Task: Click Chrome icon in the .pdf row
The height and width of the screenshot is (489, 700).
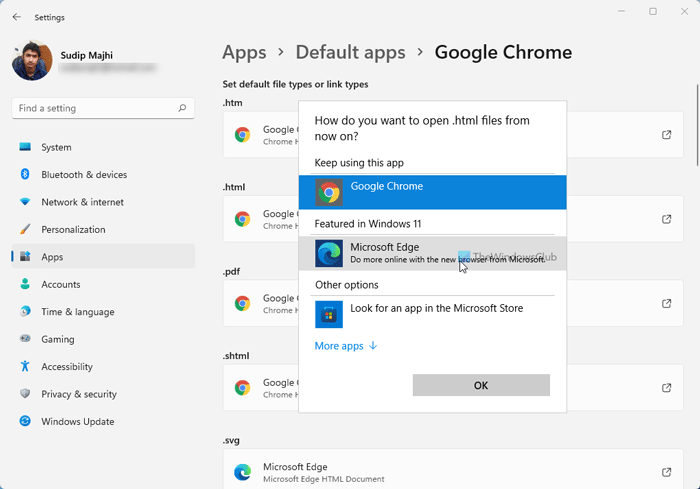Action: coord(242,303)
